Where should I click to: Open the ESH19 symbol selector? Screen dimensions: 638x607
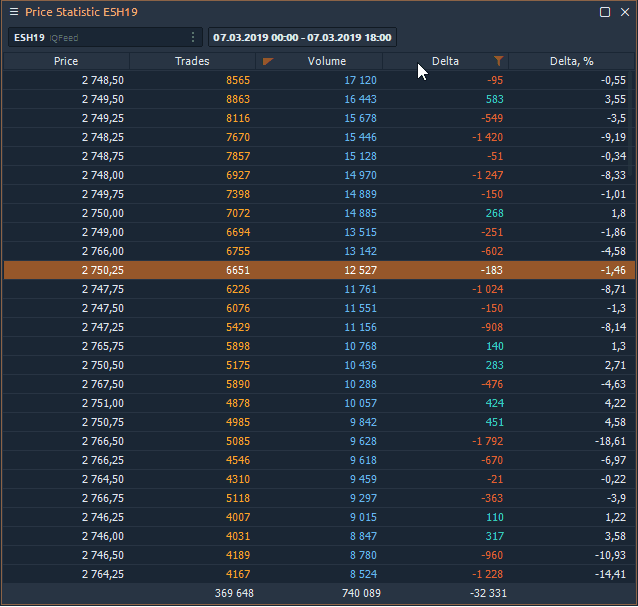click(x=95, y=37)
